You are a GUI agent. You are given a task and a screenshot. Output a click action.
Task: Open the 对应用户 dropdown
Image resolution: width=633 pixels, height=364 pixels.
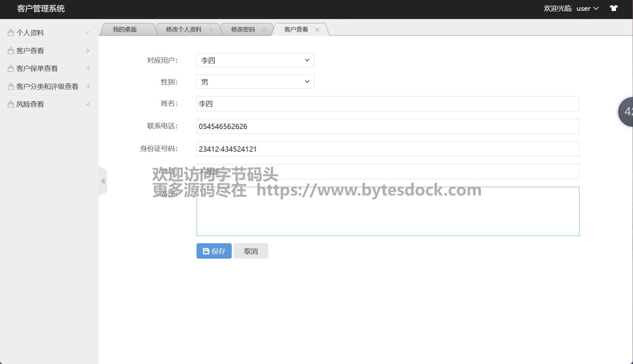(255, 60)
